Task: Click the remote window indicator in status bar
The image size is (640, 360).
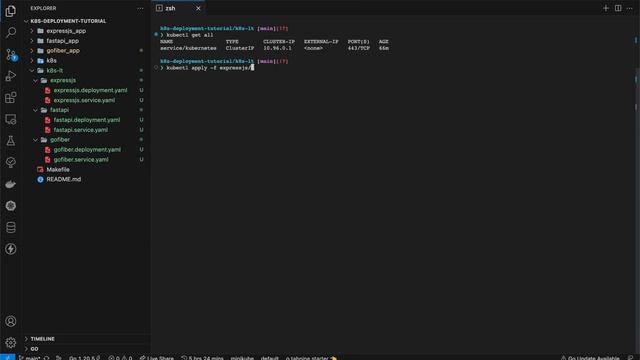Action: [x=7, y=357]
